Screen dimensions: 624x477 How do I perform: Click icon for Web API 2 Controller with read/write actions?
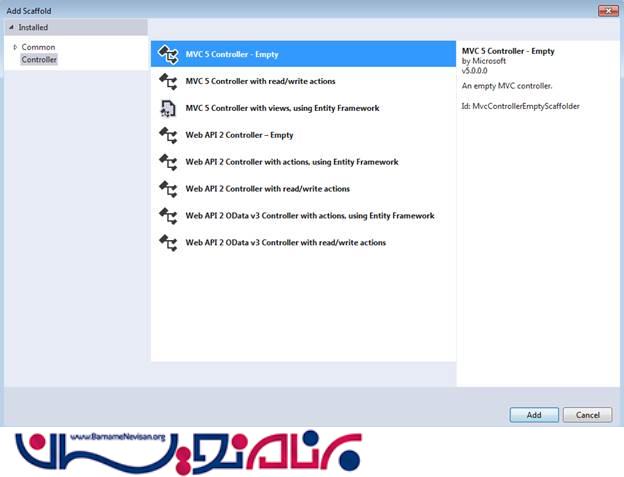tap(168, 189)
